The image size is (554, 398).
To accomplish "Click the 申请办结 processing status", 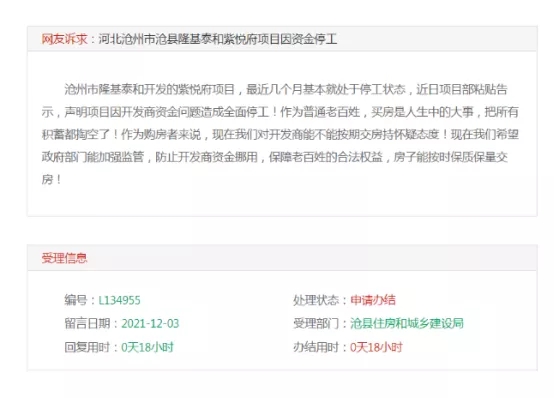I will point(373,300).
